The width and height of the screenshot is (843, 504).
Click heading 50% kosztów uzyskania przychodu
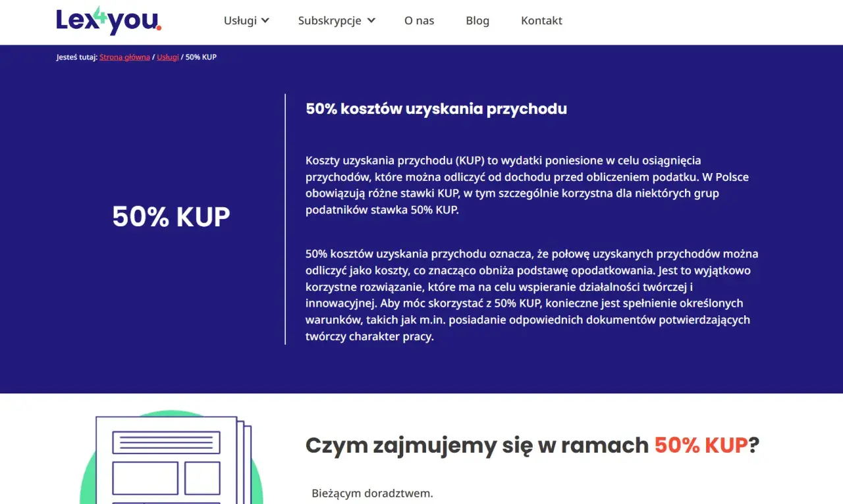(436, 109)
